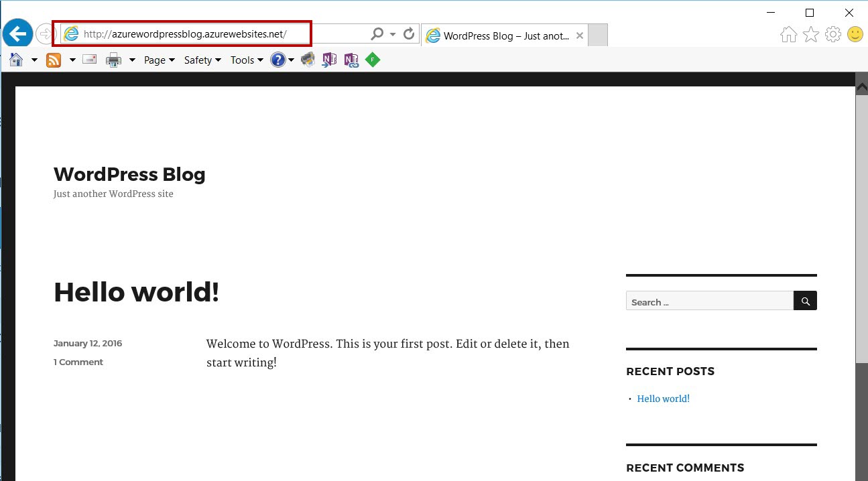This screenshot has height=481, width=868.
Task: Maximize the browser window
Action: click(810, 13)
